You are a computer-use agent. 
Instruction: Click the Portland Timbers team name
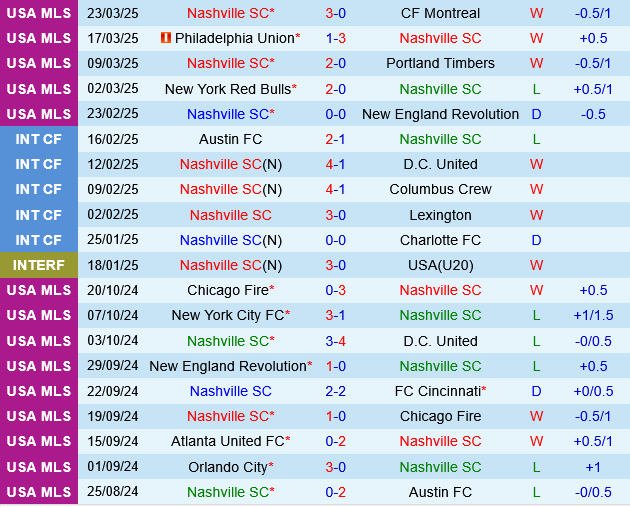pos(440,63)
